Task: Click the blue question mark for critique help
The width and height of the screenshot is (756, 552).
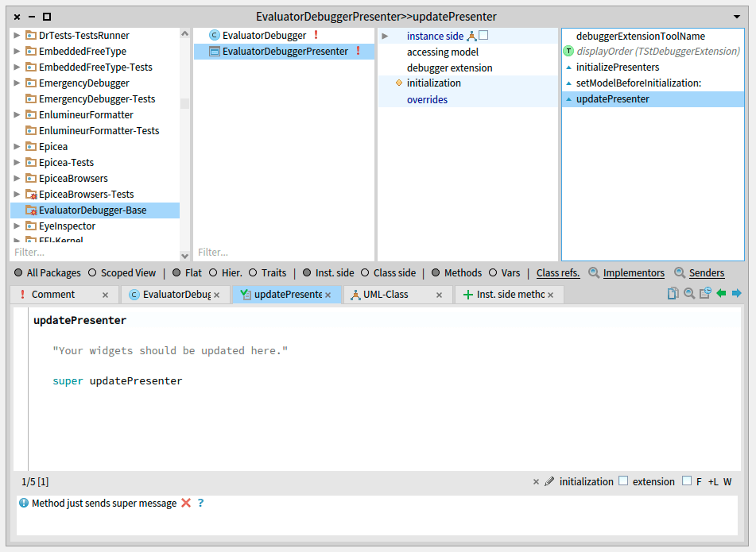Action: [200, 503]
